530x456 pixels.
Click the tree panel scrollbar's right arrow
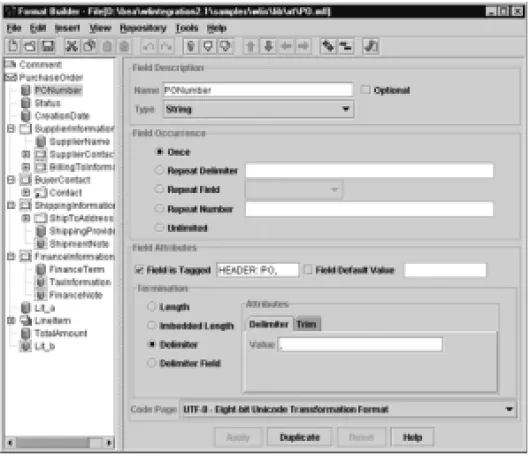click(x=109, y=442)
